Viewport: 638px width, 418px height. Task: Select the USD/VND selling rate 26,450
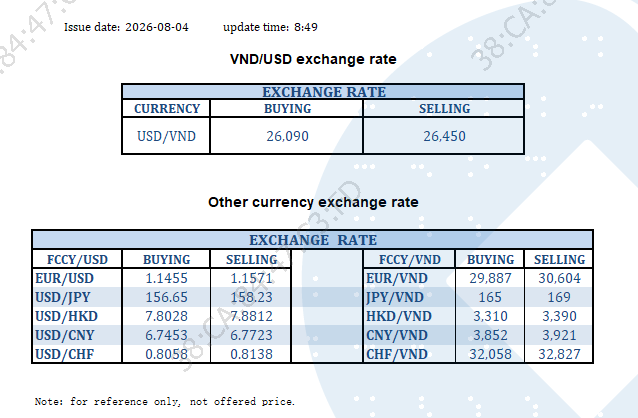point(444,136)
